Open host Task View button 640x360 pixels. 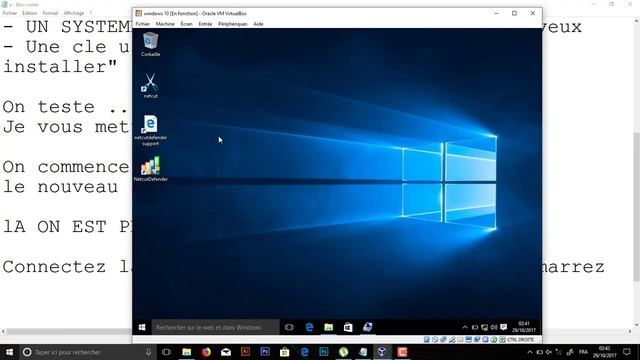point(166,352)
